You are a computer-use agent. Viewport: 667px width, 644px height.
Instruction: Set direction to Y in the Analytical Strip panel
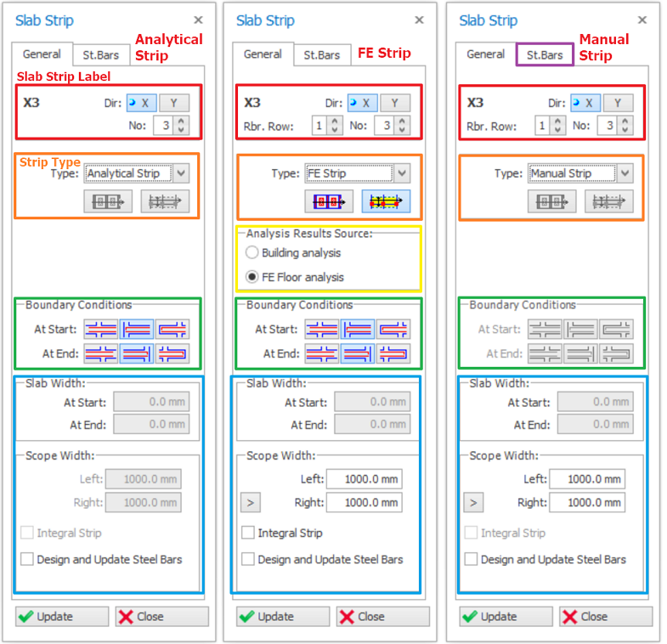173,103
